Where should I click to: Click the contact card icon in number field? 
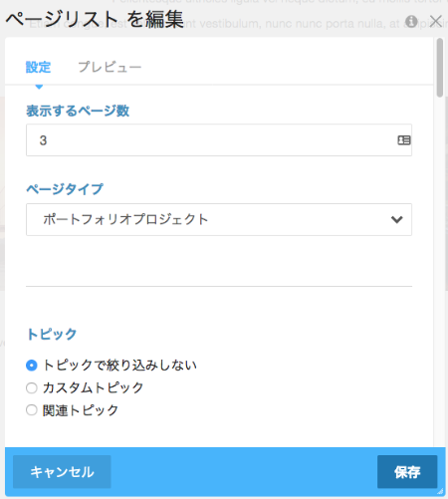click(404, 140)
